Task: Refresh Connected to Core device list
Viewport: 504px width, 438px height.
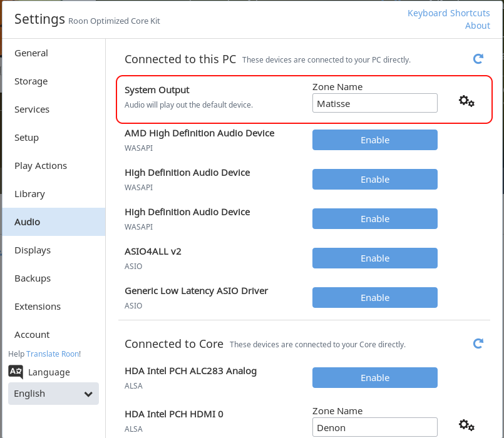Action: tap(478, 344)
